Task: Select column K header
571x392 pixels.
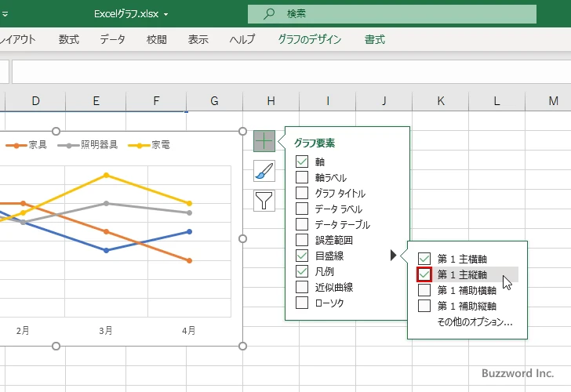Action: tap(440, 101)
